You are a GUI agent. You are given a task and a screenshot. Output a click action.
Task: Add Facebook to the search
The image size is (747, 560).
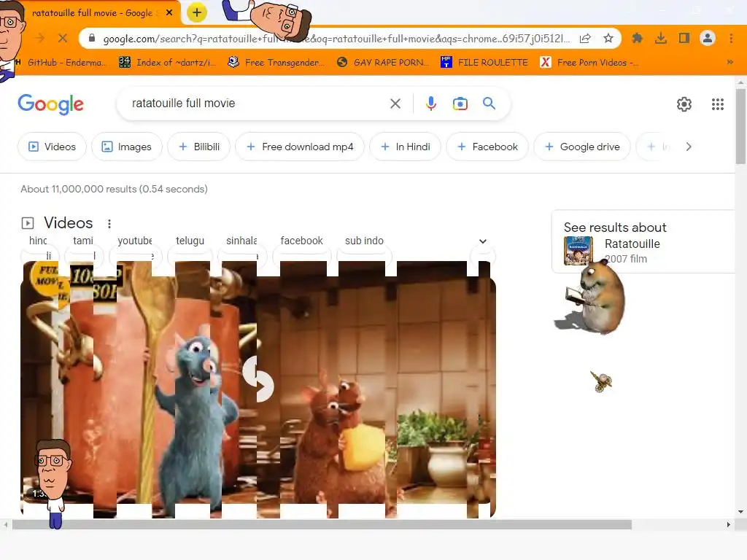pos(487,147)
